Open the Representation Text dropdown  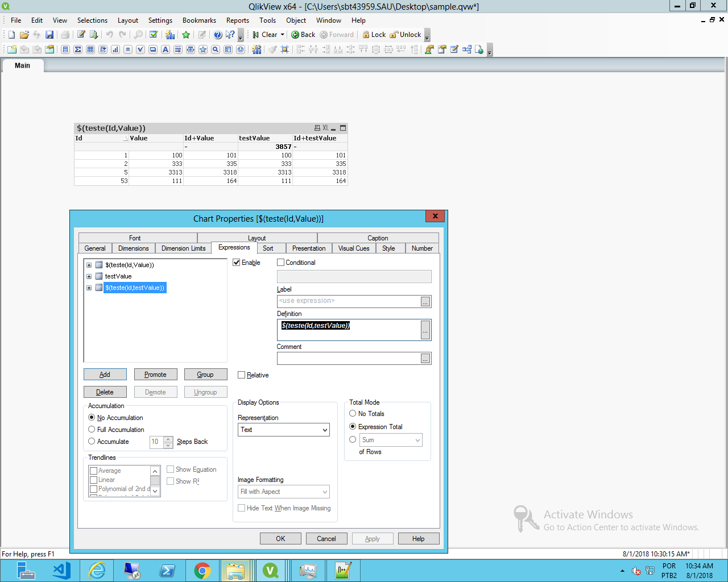284,430
